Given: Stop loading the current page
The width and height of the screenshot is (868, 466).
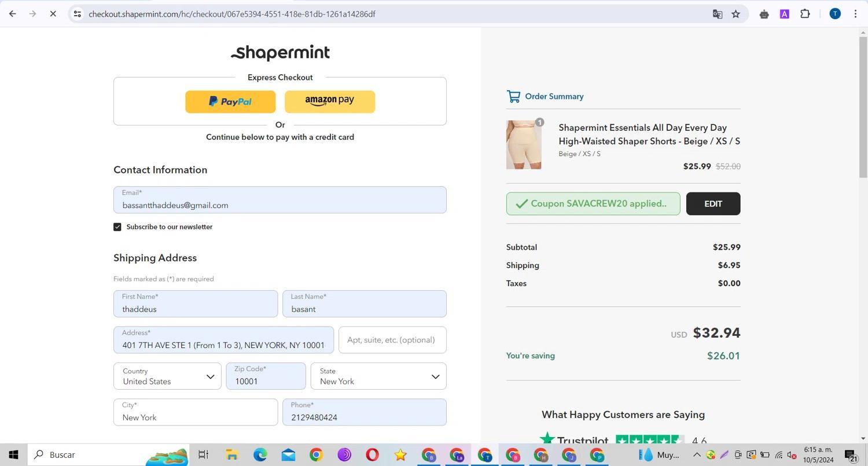Looking at the screenshot, I should point(53,14).
